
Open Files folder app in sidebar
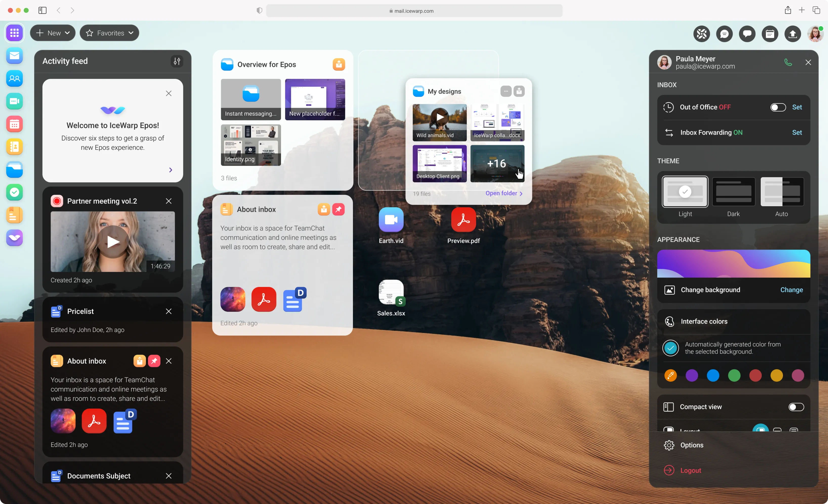coord(14,169)
